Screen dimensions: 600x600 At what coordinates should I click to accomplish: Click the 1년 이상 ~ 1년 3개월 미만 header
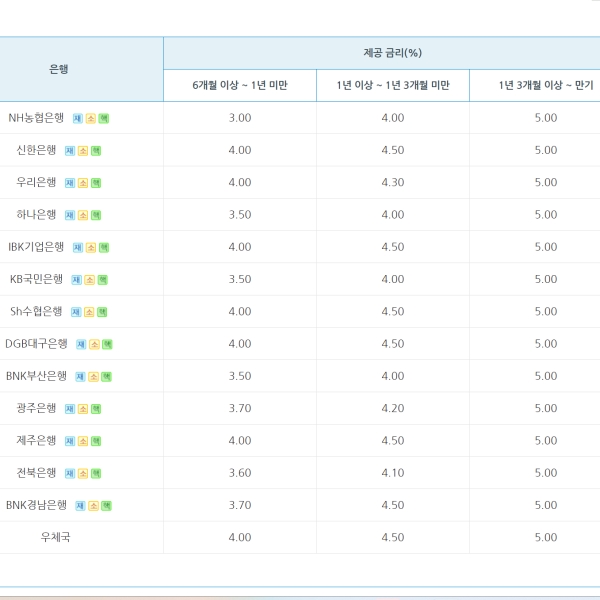(393, 85)
